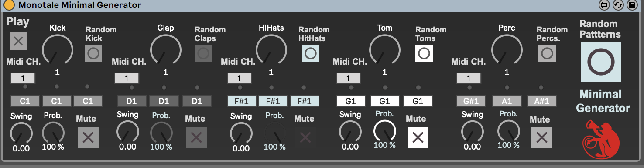The image size is (644, 168).
Task: Toggle Mute for the Kick track
Action: (x=88, y=137)
